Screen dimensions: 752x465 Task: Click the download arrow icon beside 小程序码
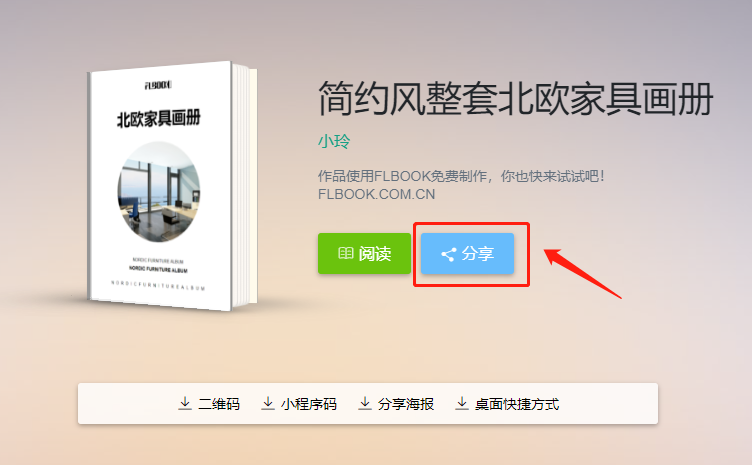coord(268,404)
